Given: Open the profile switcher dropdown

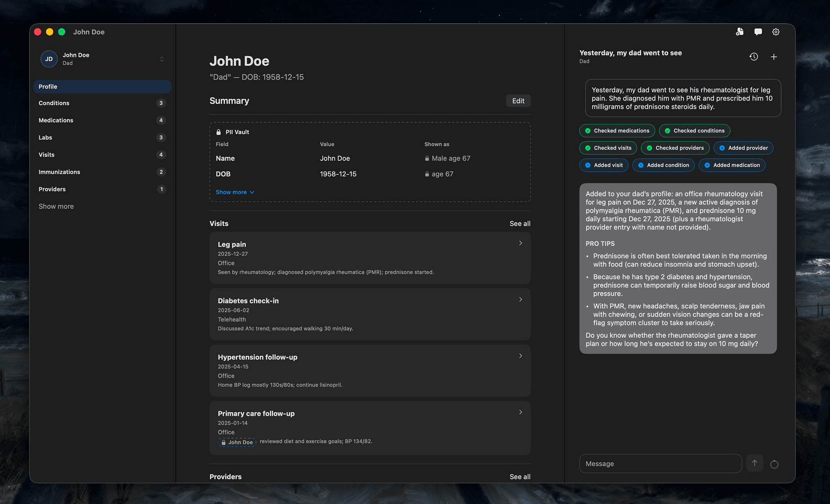Looking at the screenshot, I should [x=161, y=59].
